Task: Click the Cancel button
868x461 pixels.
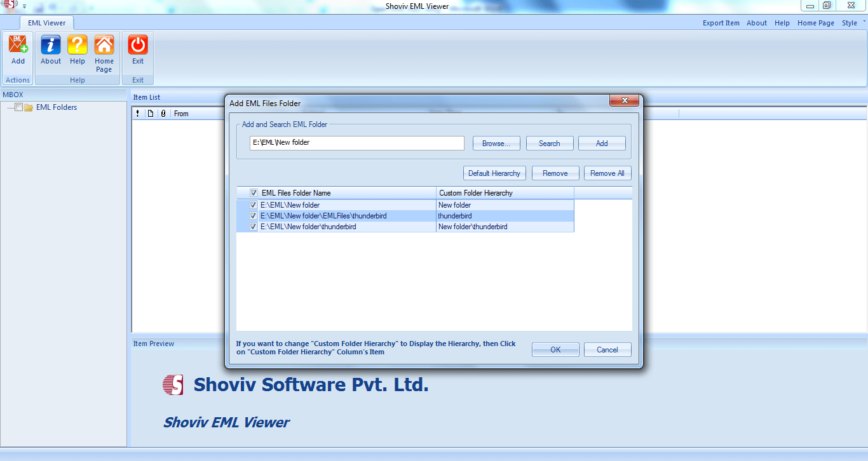Action: click(x=607, y=350)
